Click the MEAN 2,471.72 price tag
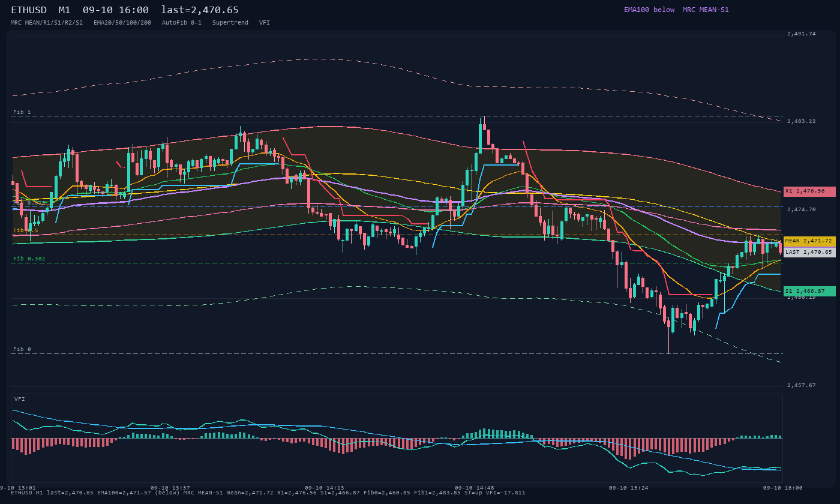 [809, 241]
